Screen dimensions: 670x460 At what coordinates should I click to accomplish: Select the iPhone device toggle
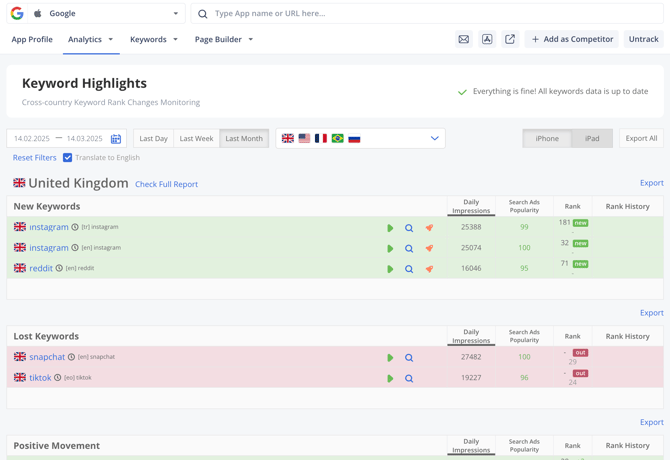[x=547, y=139]
